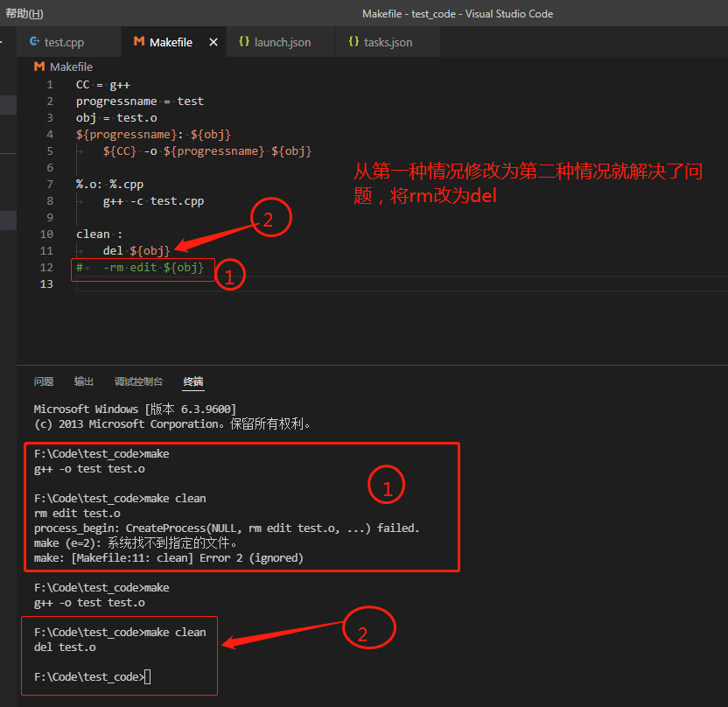Click the braces icon on launch.json tab
This screenshot has height=707, width=728.
[x=243, y=41]
